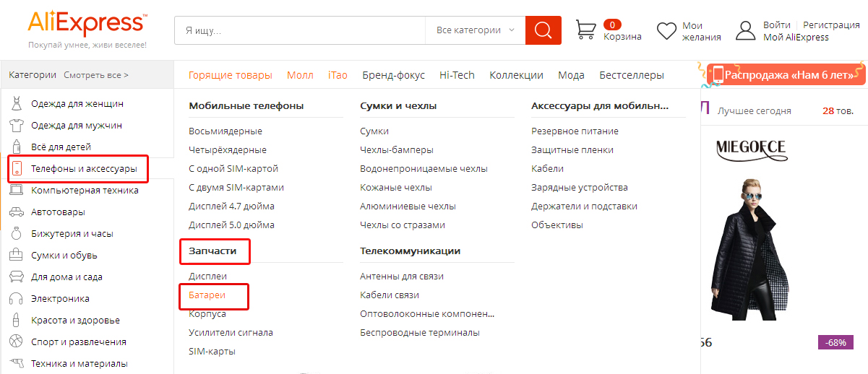Image resolution: width=868 pixels, height=374 pixels.
Task: Click the dress icon for women's clothing
Action: coord(16,104)
